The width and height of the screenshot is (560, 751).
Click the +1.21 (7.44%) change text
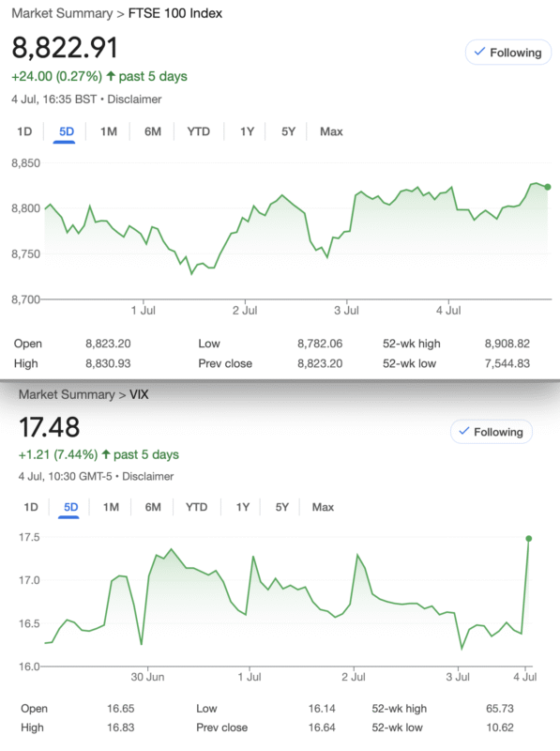coord(58,454)
